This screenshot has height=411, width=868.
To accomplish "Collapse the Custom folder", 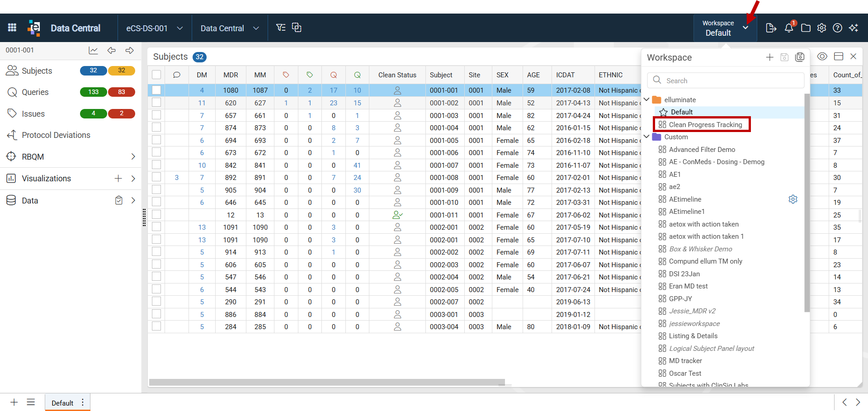I will pos(646,137).
